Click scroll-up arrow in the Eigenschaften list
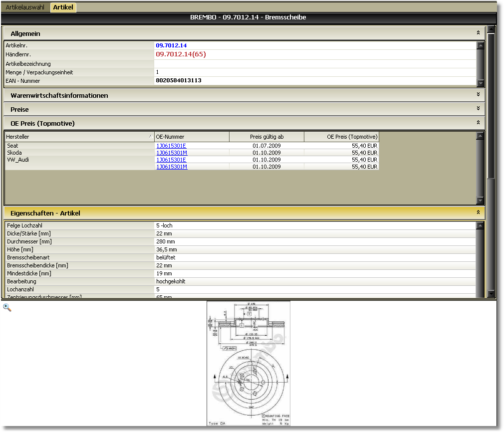Viewport: 504px width, 433px height. point(481,225)
